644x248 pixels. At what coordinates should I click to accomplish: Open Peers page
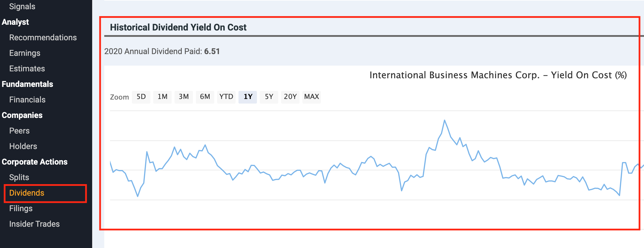click(x=19, y=131)
